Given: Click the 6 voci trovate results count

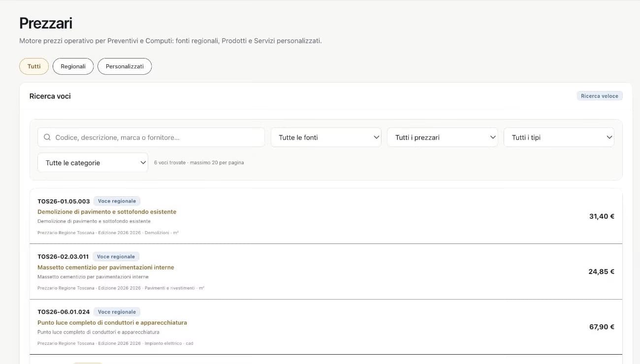Looking at the screenshot, I should tap(199, 163).
